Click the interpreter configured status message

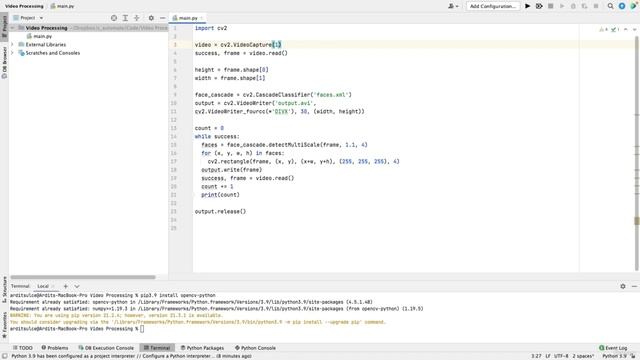131,356
